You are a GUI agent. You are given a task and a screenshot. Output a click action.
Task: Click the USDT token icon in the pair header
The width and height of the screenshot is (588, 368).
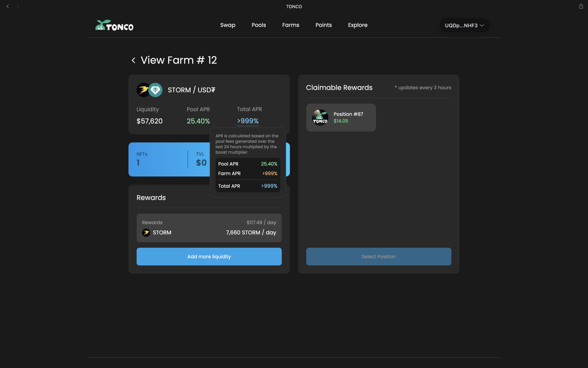pos(155,90)
